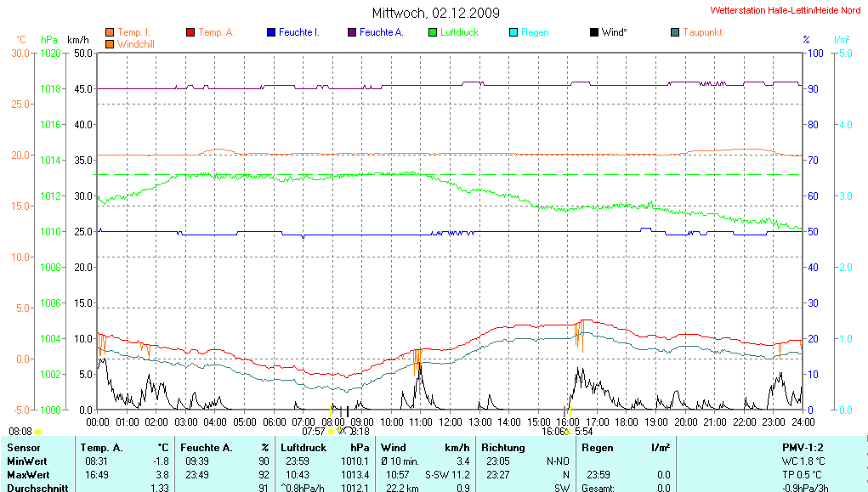Click the blue Feuchte I. legend square

271,32
